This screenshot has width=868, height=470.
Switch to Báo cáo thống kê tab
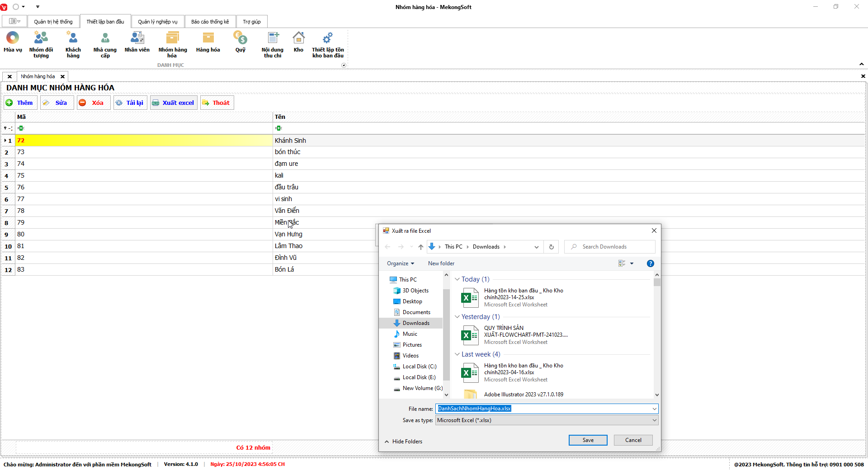coord(210,22)
